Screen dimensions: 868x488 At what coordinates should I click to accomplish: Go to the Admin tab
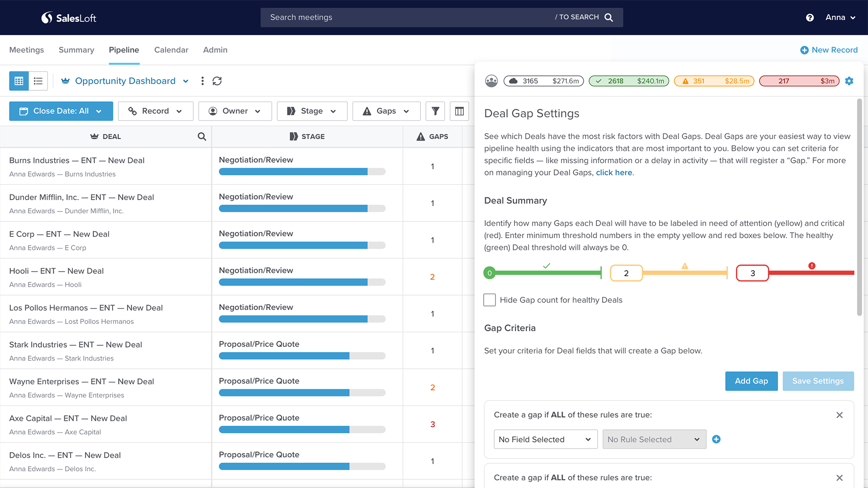point(215,50)
